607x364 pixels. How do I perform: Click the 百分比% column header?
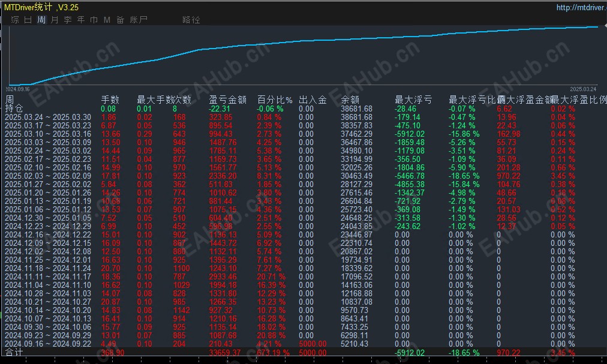(x=275, y=100)
